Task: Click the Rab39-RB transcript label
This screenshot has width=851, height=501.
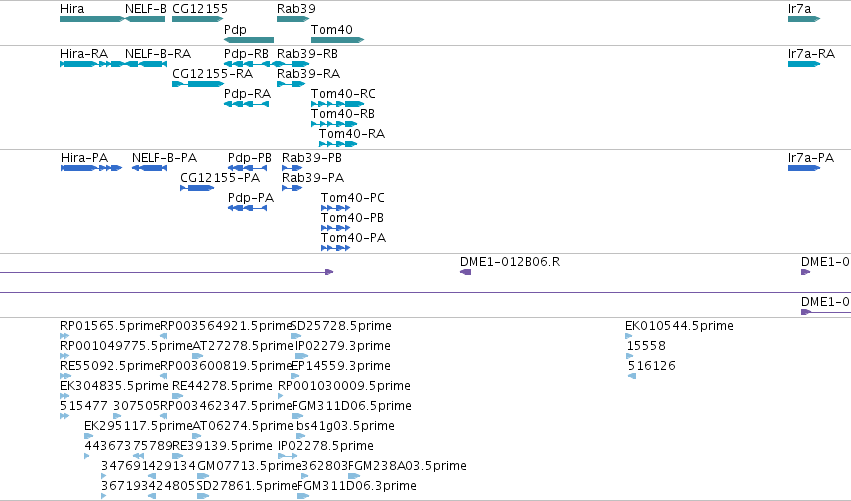Action: coord(307,54)
